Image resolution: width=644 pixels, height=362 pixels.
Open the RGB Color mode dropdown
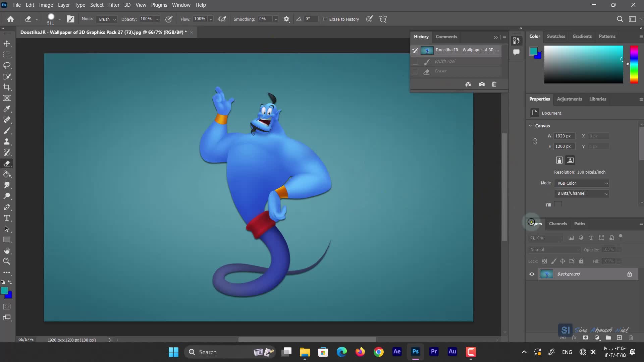[582, 183]
